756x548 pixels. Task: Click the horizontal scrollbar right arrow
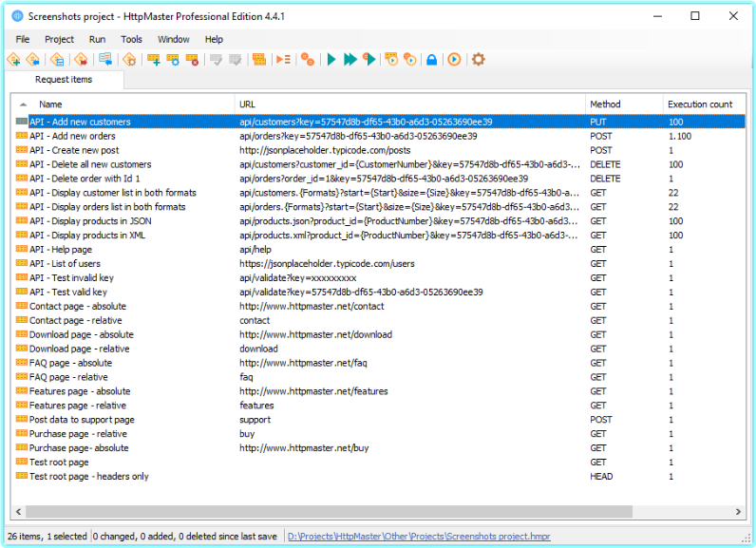coord(737,512)
